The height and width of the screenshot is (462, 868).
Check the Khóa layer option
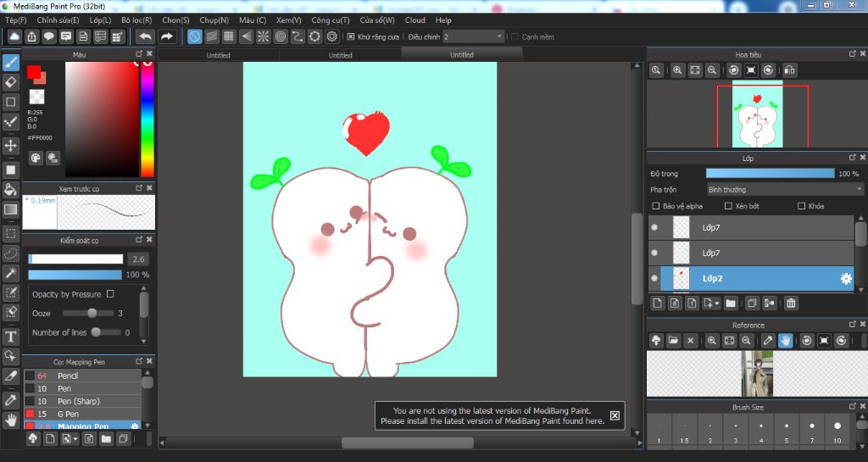pyautogui.click(x=801, y=206)
